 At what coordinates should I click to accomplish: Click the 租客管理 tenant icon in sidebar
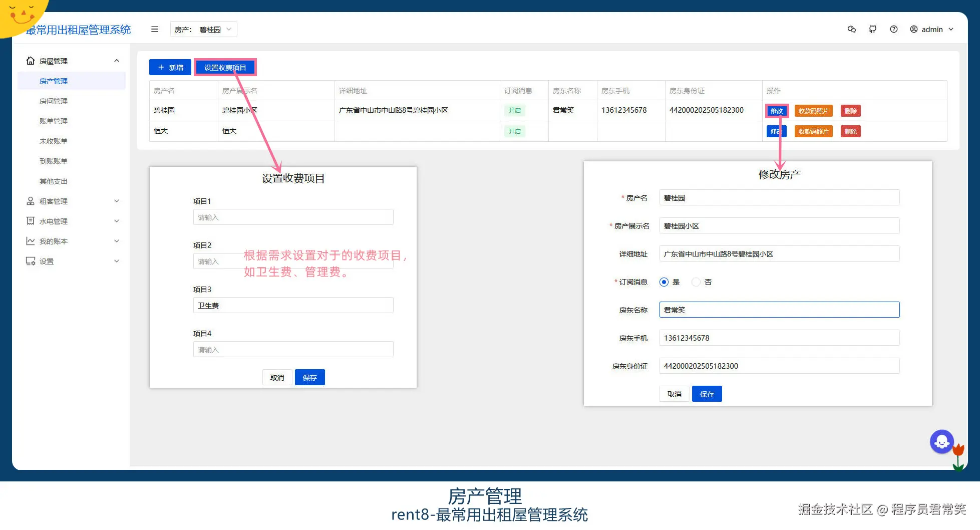pos(30,201)
